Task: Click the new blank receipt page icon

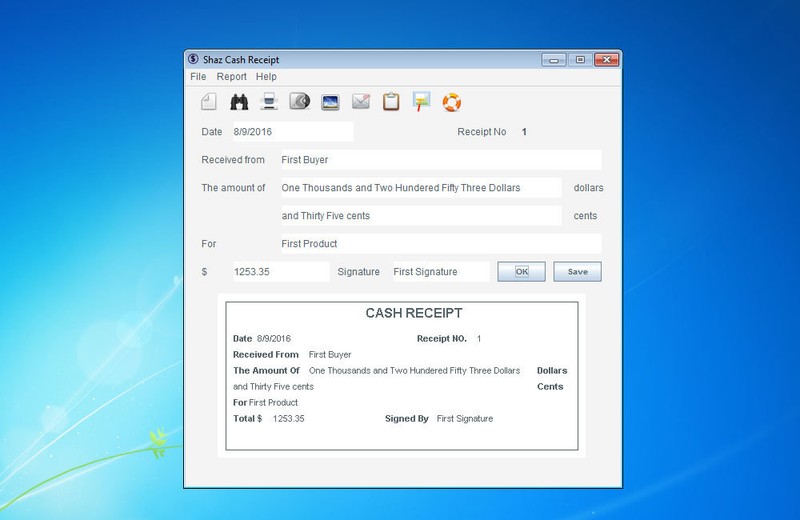Action: click(209, 102)
